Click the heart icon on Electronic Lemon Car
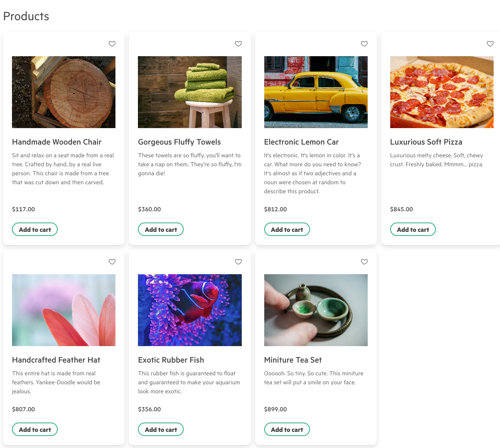The height and width of the screenshot is (448, 500). 364,44
